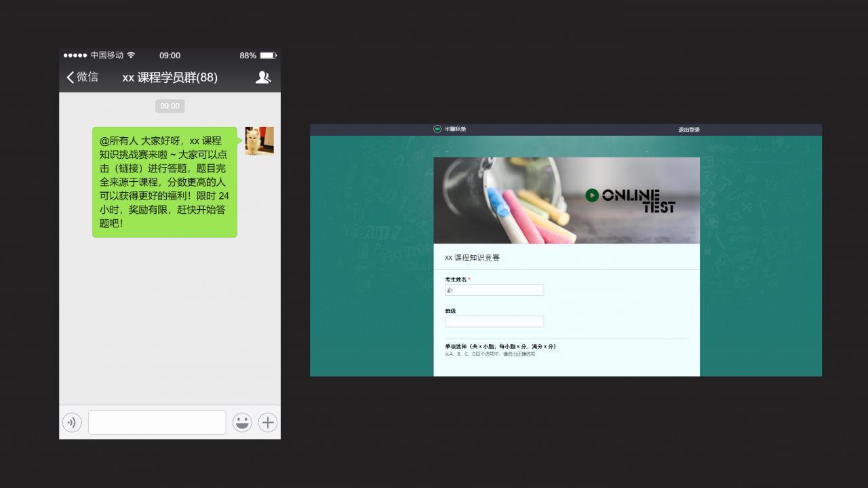Click the back arrow beside 微信
This screenshot has height=488, width=868.
70,77
